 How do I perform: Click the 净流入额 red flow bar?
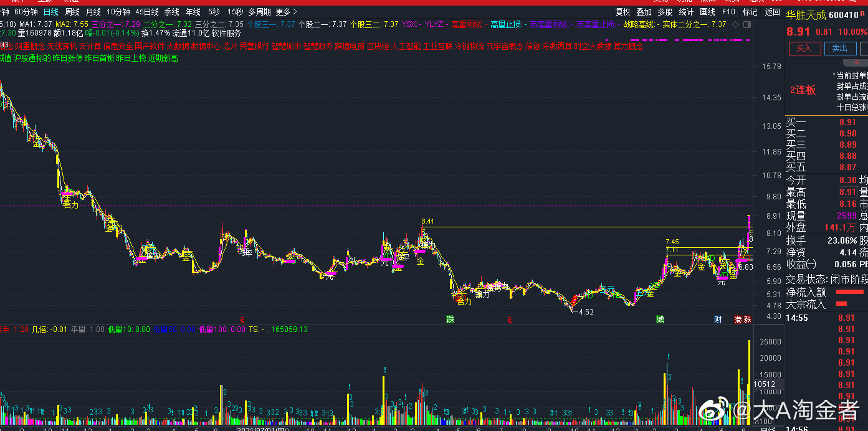pyautogui.click(x=849, y=291)
